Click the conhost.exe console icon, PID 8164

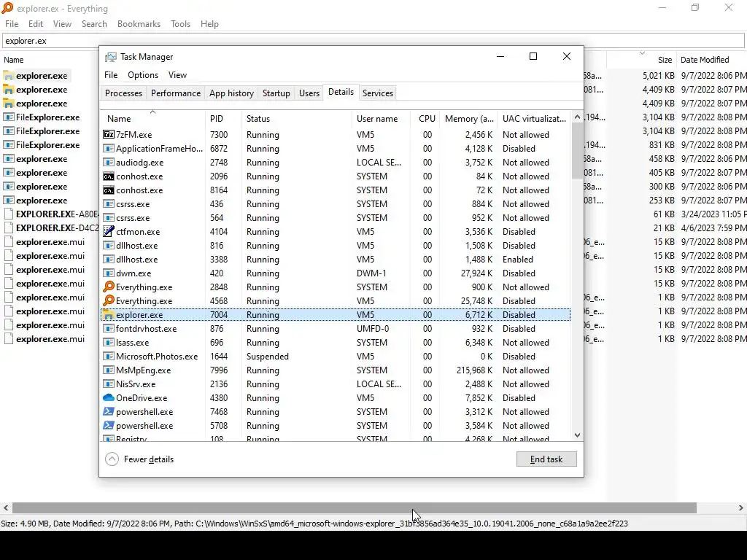click(109, 190)
